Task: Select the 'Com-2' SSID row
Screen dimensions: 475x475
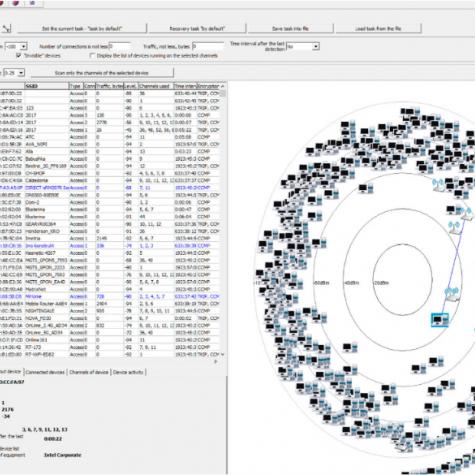Action: (x=110, y=202)
